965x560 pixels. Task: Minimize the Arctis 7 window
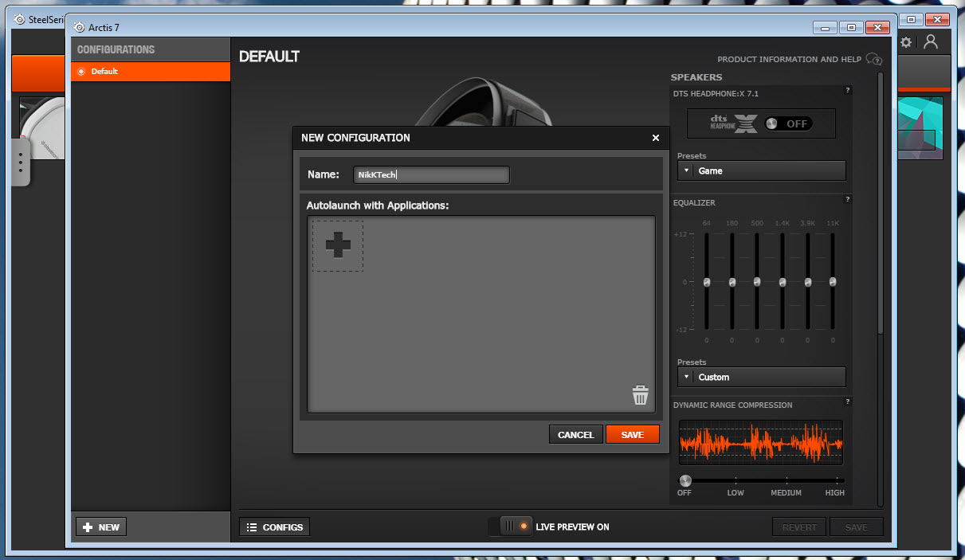point(824,28)
